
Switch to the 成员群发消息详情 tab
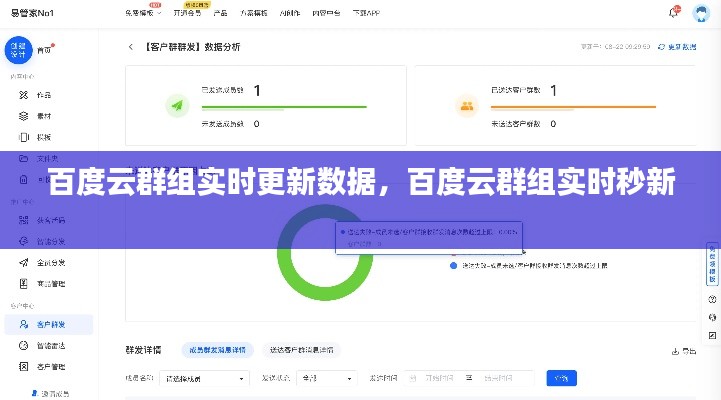[219, 351]
